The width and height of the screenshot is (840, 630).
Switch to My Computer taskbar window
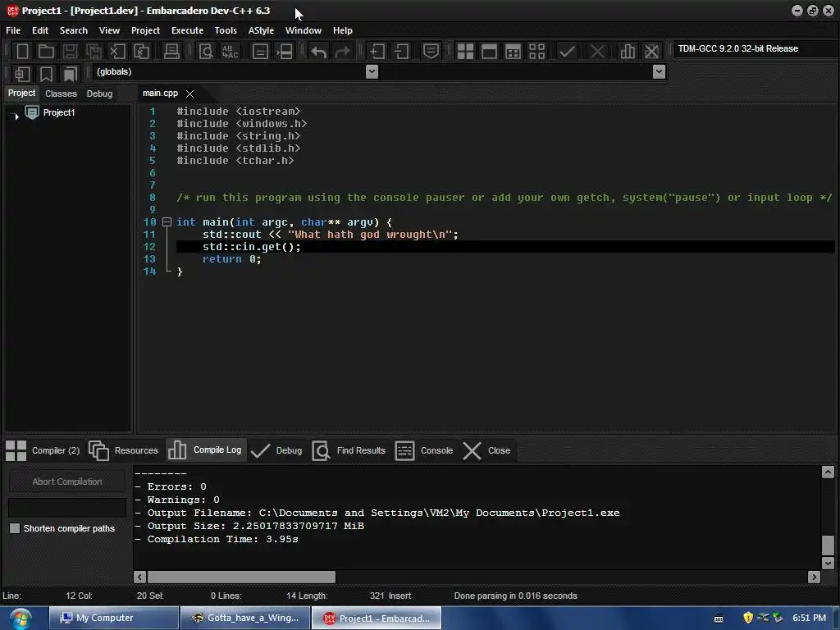click(113, 618)
